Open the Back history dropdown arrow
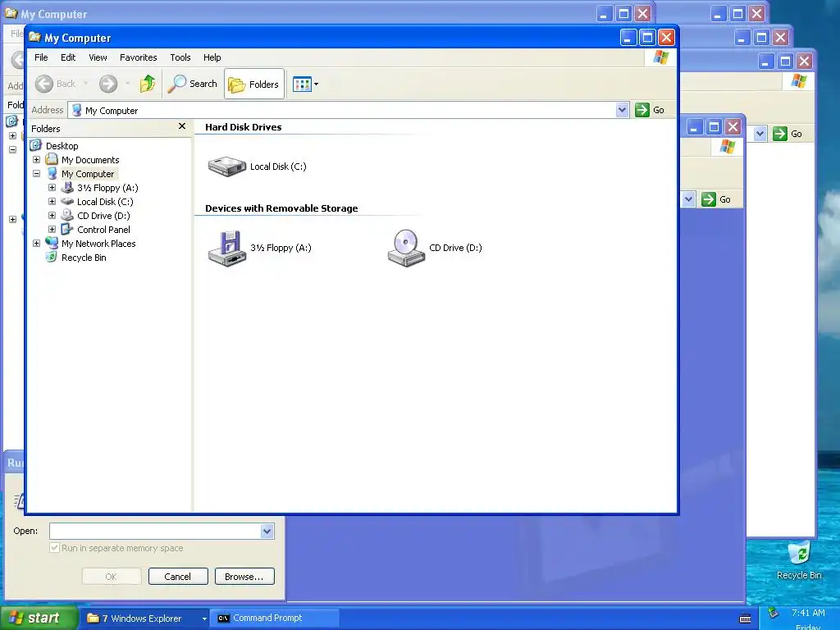840x630 pixels. click(85, 84)
